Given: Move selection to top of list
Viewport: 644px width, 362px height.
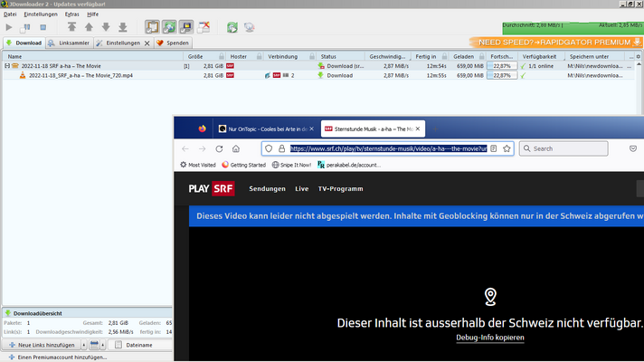Looking at the screenshot, I should pos(71,27).
